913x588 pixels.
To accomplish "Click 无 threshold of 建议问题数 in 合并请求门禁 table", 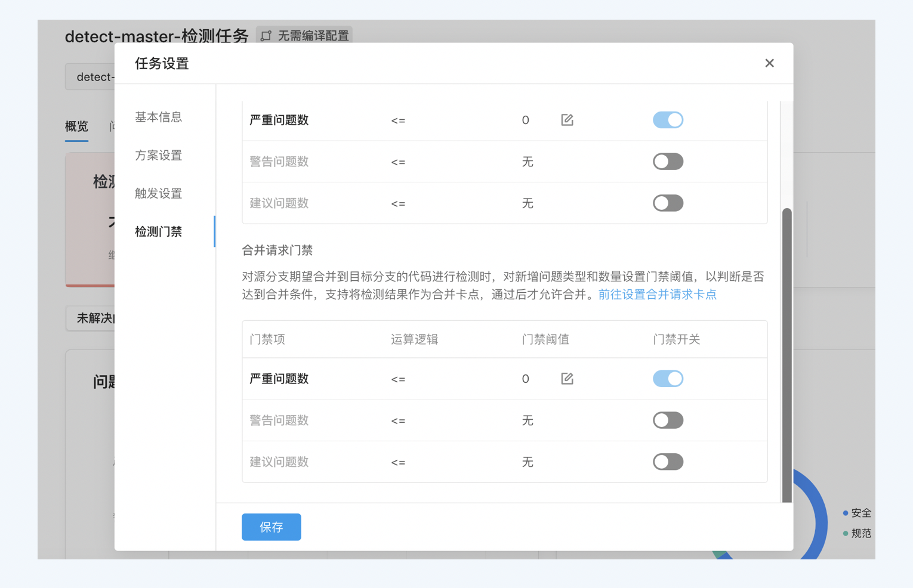I will point(528,462).
